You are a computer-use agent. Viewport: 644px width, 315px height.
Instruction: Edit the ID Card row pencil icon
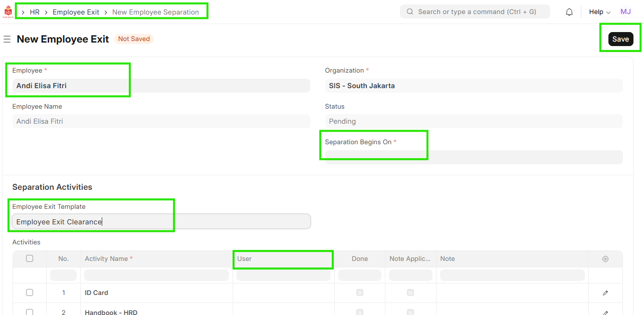click(605, 293)
